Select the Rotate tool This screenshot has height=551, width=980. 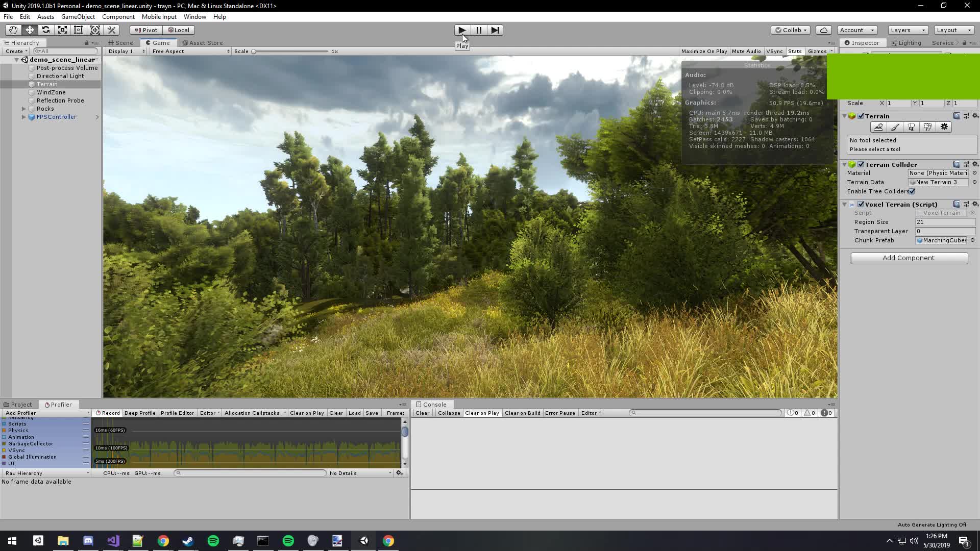coord(46,30)
